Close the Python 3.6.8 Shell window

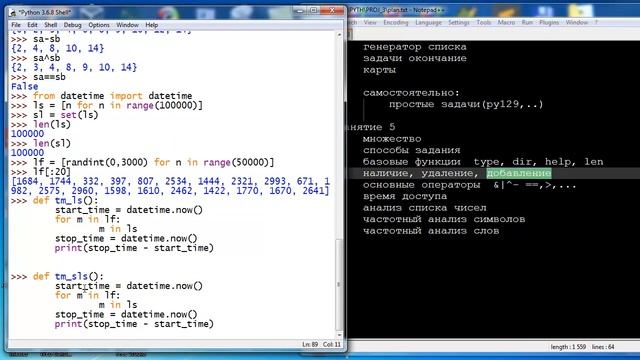332,11
